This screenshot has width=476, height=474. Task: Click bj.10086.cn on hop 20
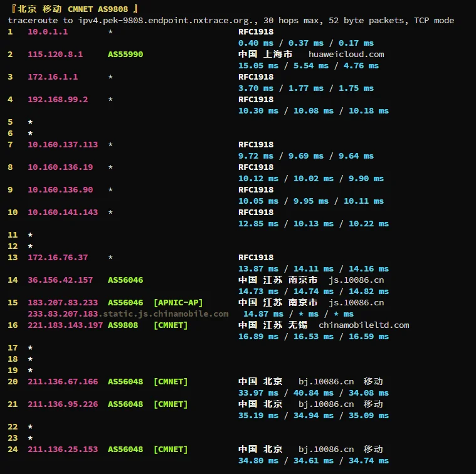(x=326, y=381)
